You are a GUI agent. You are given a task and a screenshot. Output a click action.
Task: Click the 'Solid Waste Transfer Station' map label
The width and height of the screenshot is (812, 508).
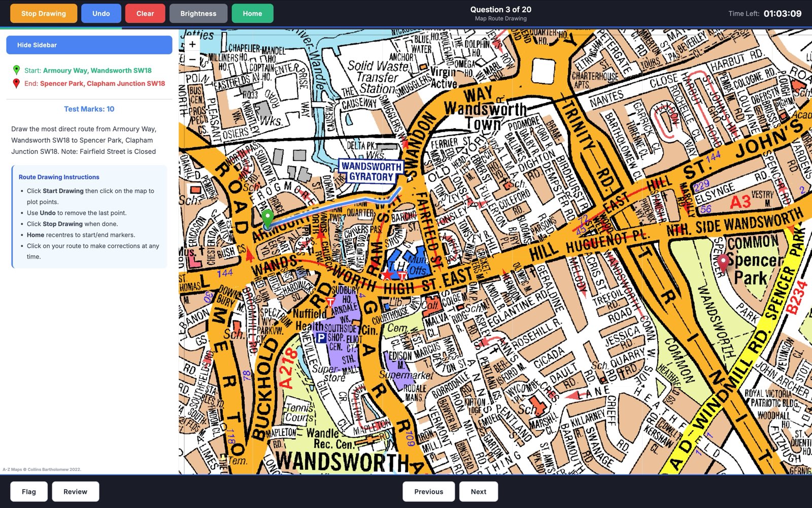pyautogui.click(x=378, y=77)
